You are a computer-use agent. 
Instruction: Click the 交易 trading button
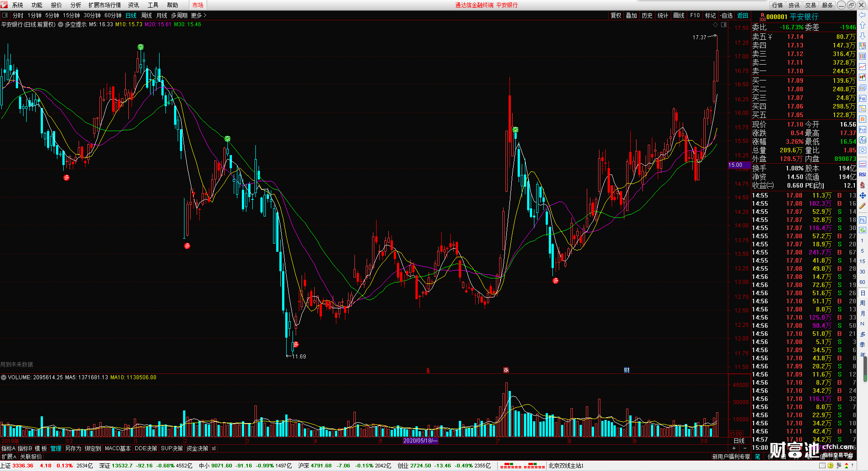811,5
